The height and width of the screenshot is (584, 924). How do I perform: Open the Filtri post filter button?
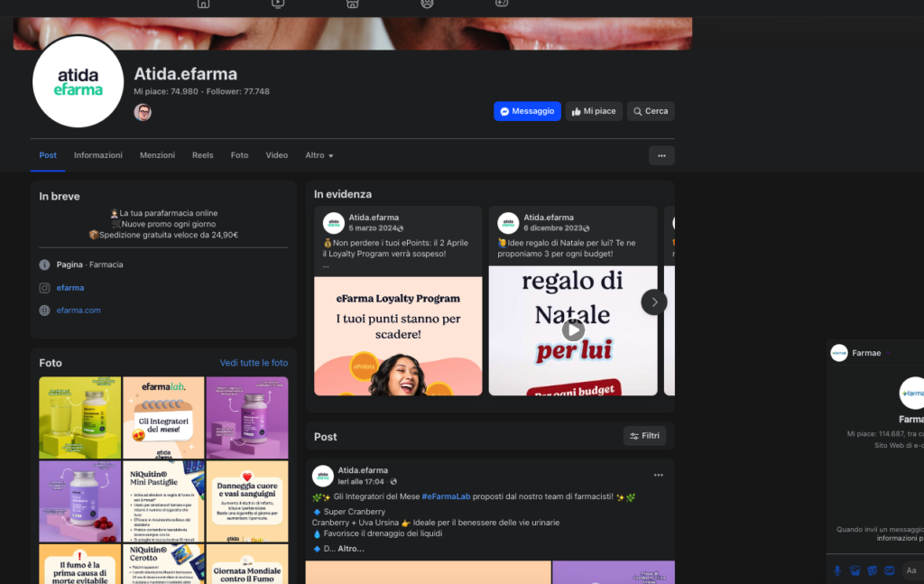pos(644,435)
